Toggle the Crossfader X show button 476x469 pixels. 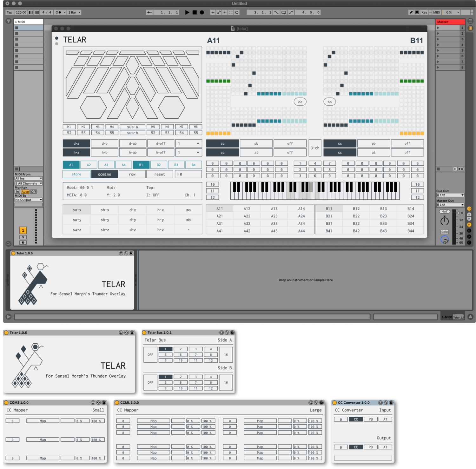click(469, 237)
